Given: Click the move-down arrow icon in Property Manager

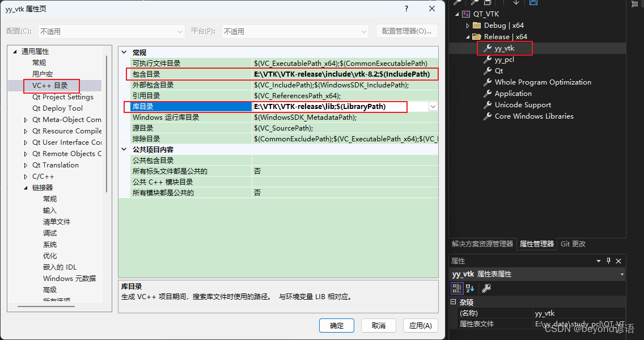Looking at the screenshot, I should [x=516, y=3].
